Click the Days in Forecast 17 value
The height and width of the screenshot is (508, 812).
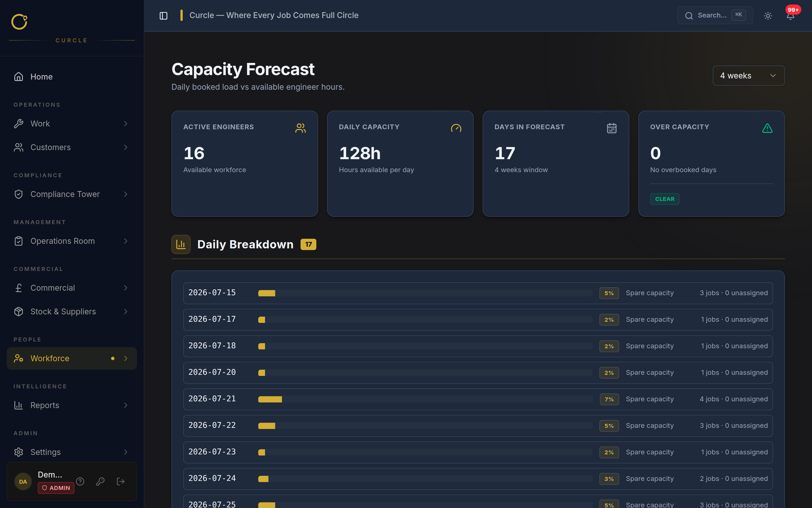(505, 153)
